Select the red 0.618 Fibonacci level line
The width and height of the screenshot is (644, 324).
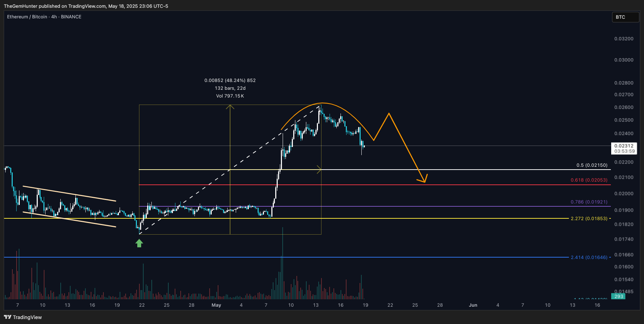click(374, 185)
